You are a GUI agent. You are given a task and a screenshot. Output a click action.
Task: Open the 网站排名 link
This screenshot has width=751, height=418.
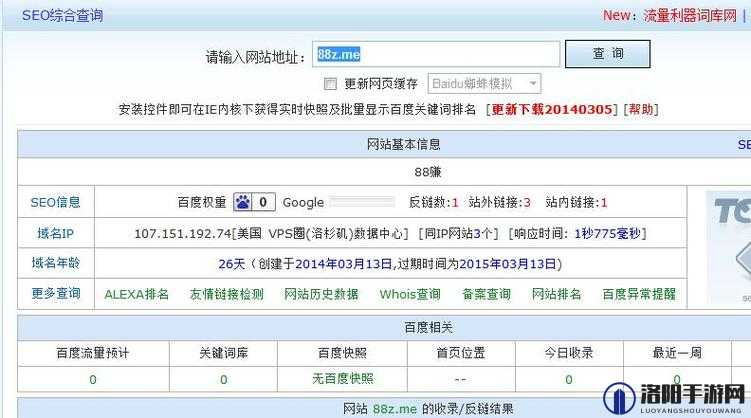click(557, 294)
